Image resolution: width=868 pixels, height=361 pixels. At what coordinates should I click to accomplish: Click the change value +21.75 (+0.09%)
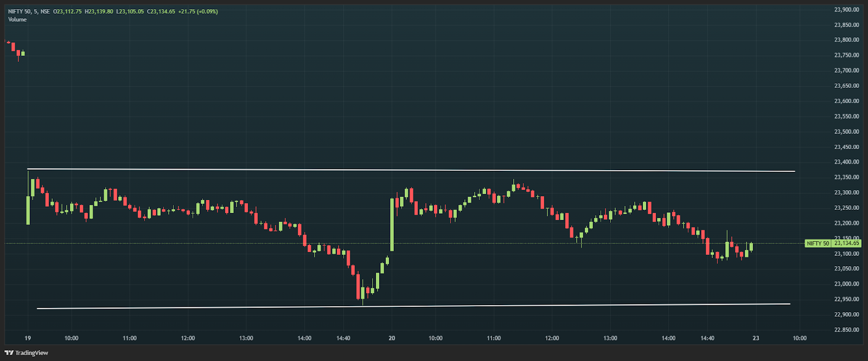pos(198,11)
